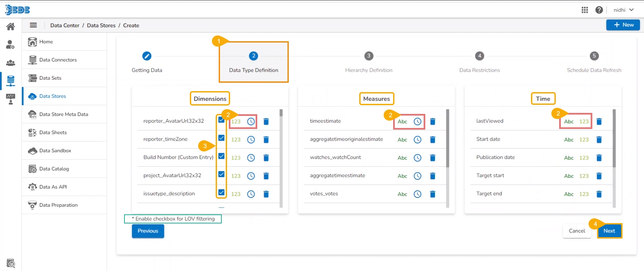
Task: Toggle checkbox for Build Number (Custom Entry)
Action: click(x=221, y=156)
